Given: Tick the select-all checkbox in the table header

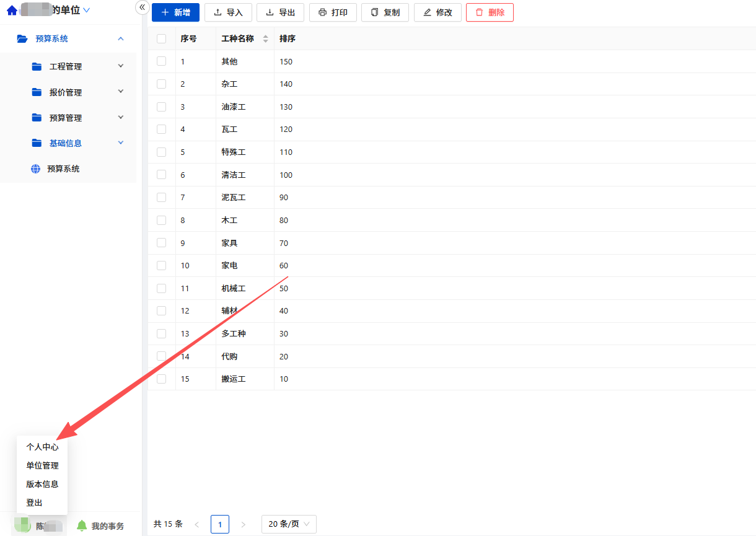Looking at the screenshot, I should [162, 38].
